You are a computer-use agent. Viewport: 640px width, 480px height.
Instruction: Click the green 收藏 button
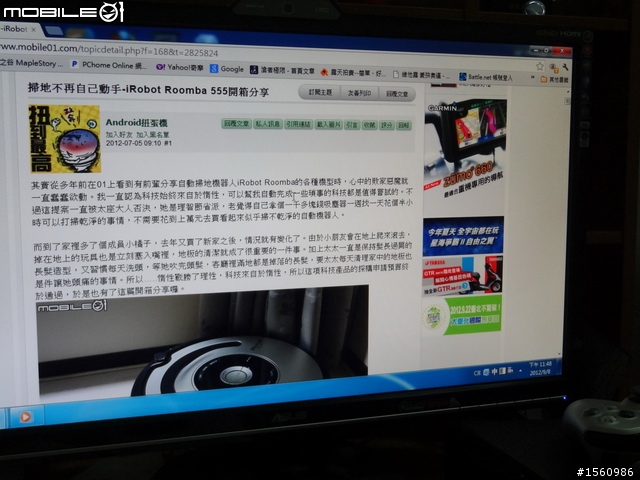[x=369, y=125]
